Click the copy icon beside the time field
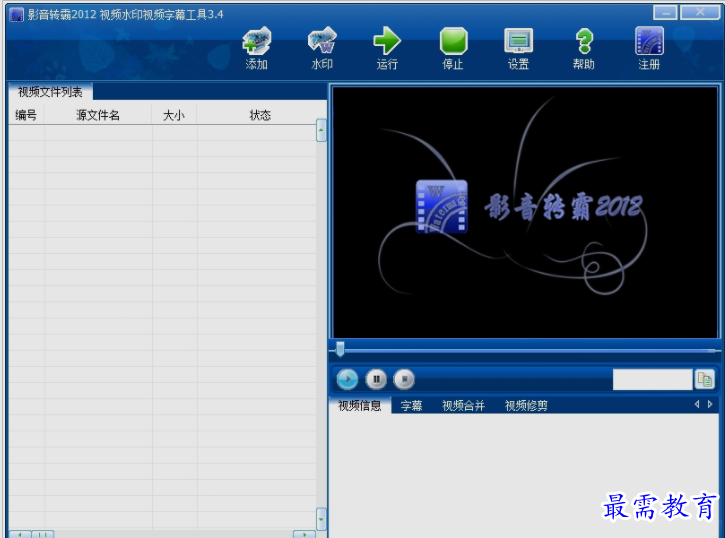Screen dimensions: 725x538 click(705, 379)
